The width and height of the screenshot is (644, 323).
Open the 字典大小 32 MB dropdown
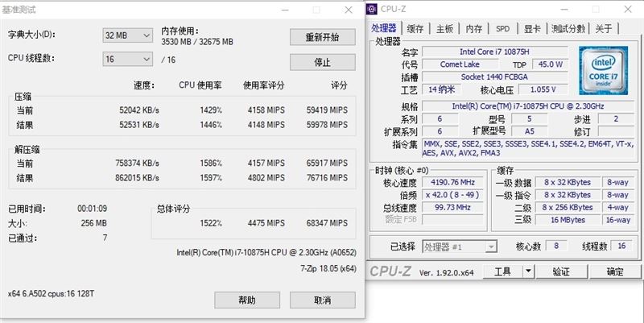tap(128, 35)
